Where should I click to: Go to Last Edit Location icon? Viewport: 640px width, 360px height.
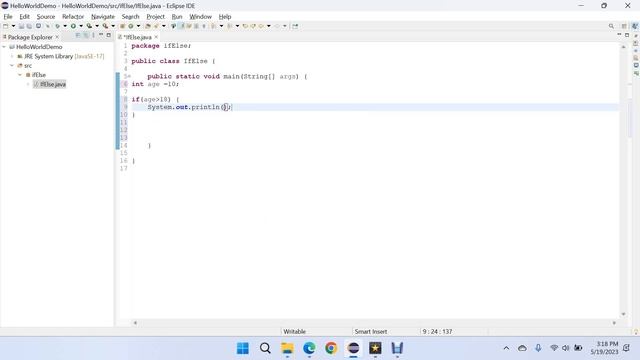coord(245,26)
